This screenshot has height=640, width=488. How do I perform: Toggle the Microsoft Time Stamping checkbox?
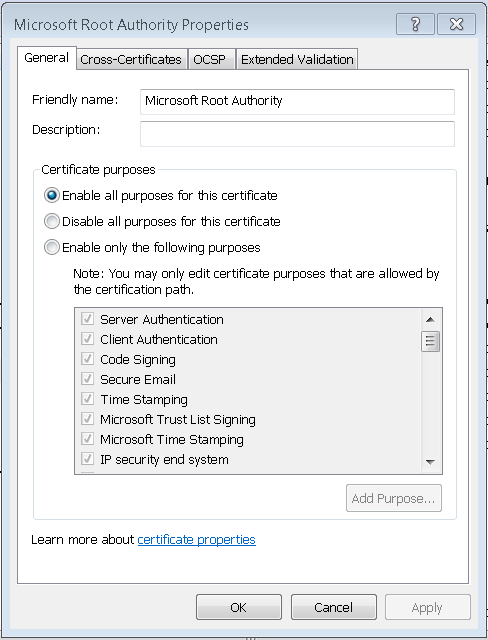pos(87,439)
